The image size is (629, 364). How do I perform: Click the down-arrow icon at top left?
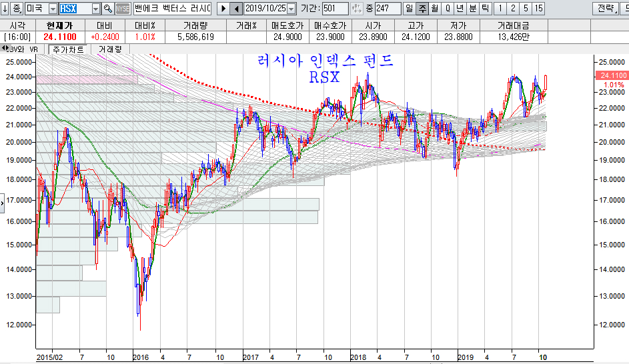click(x=5, y=9)
